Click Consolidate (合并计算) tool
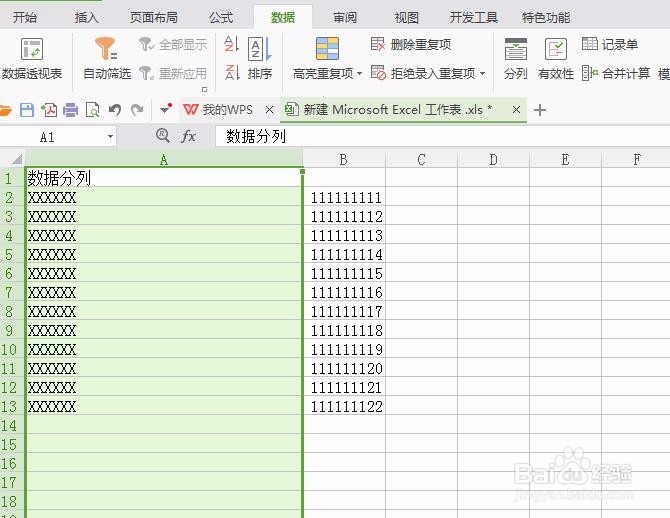The image size is (670, 518). pyautogui.click(x=616, y=73)
